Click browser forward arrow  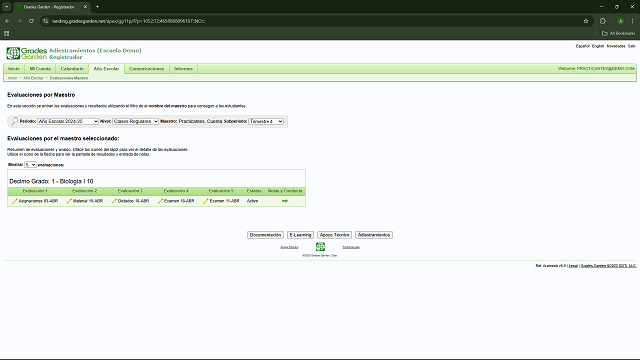click(19, 21)
